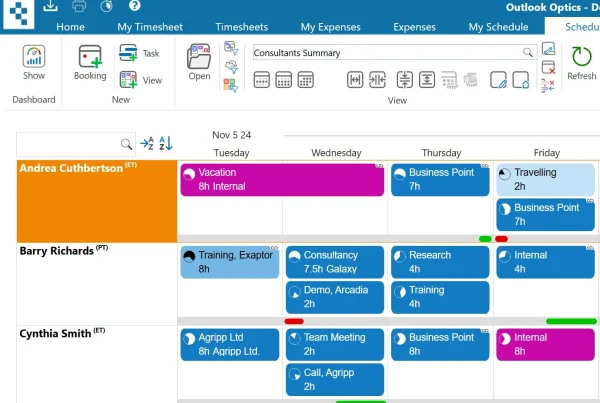Click the Show Dashboard icon

pyautogui.click(x=34, y=57)
